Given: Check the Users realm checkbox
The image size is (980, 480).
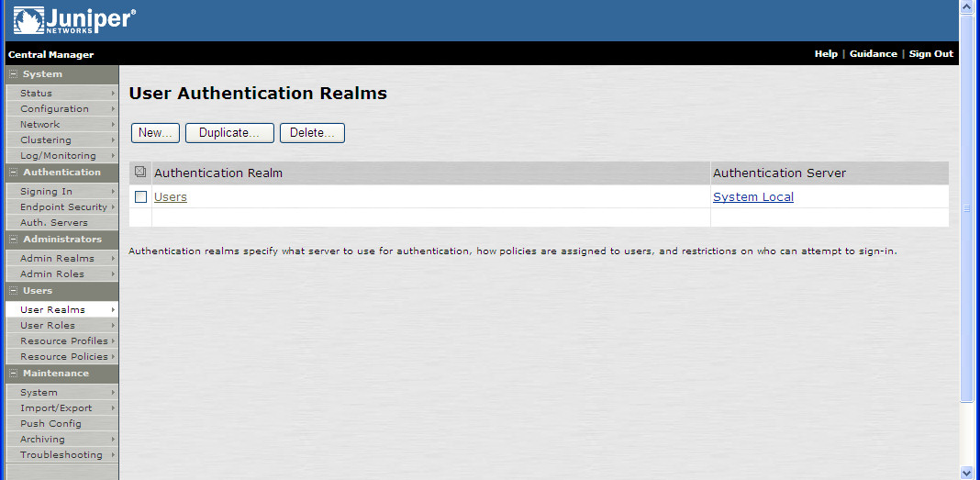Looking at the screenshot, I should (x=141, y=197).
